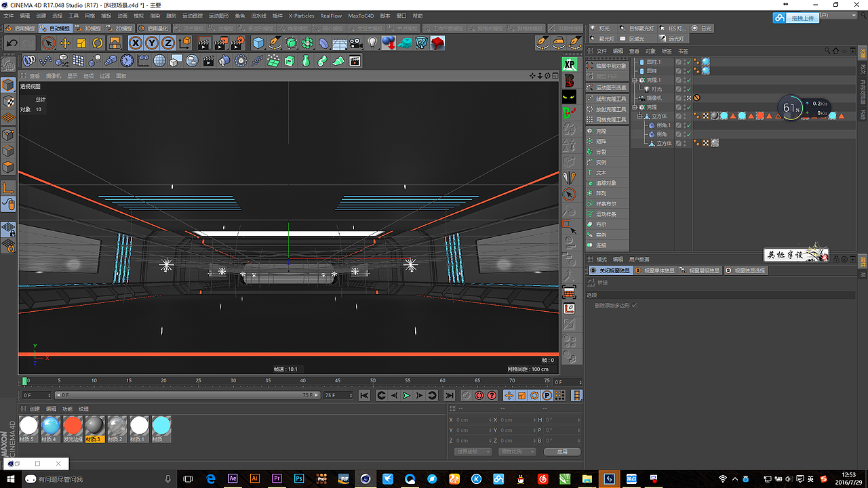
Task: Open the 模拟 menu
Action: (x=139, y=16)
